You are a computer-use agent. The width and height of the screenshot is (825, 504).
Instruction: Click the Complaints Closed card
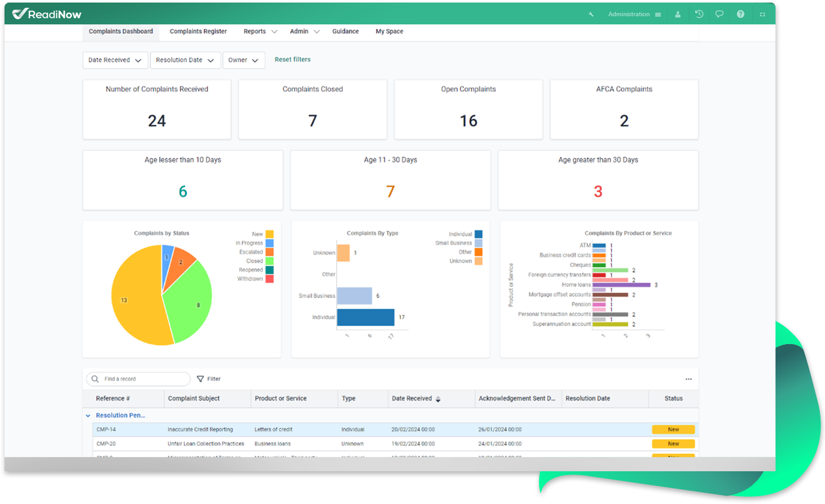[312, 109]
